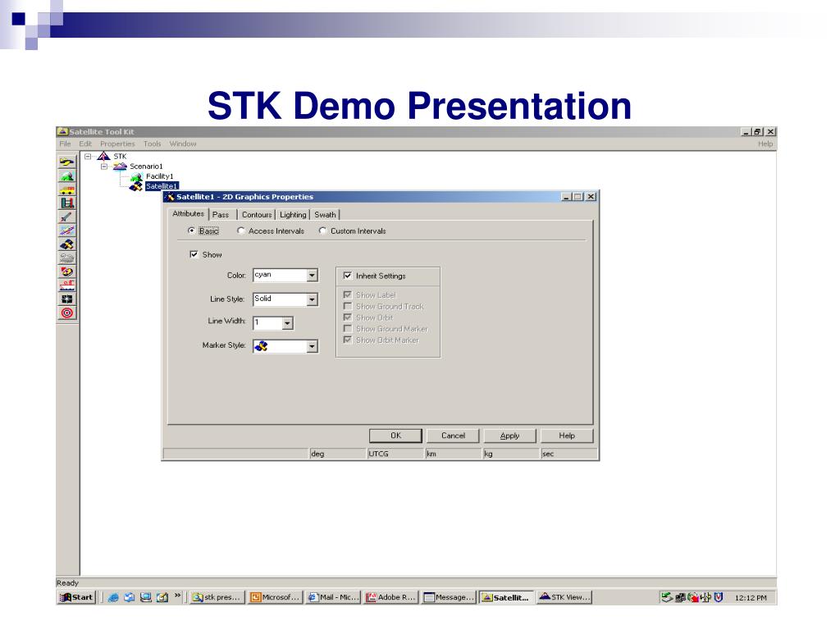
Task: Switch to the Contours tab
Action: coord(257,214)
